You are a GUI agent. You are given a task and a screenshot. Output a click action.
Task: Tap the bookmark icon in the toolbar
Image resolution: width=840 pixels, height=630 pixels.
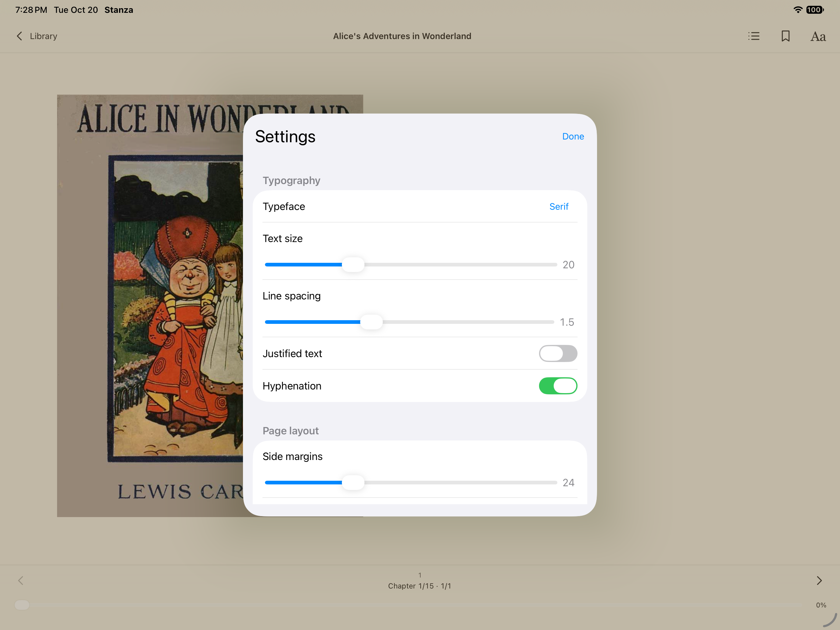[785, 36]
